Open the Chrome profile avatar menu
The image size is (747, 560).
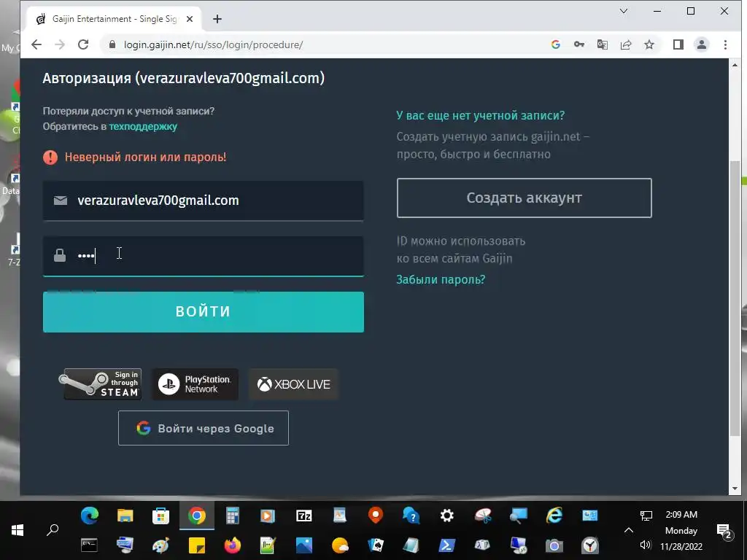[x=701, y=44]
